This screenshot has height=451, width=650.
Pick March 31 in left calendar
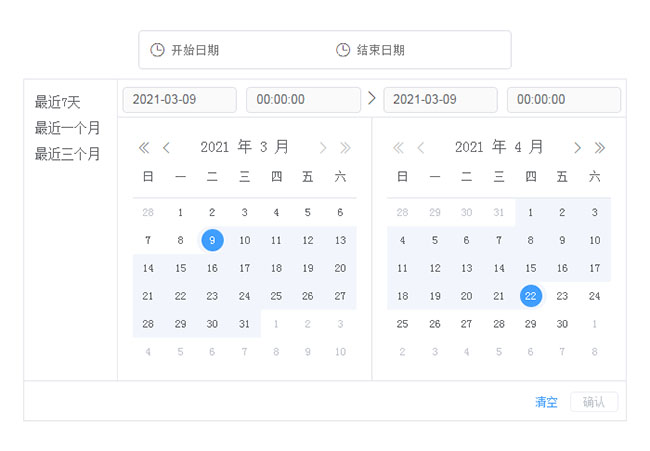244,324
